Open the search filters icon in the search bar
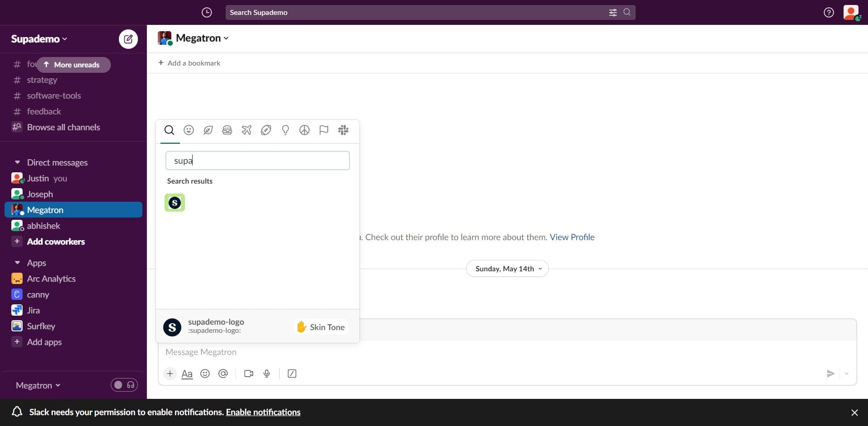 click(613, 12)
